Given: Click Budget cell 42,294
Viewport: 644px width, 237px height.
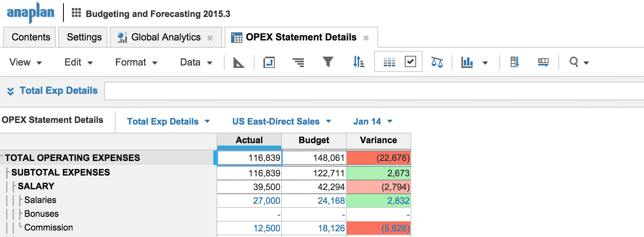Looking at the screenshot, I should pos(314,187).
